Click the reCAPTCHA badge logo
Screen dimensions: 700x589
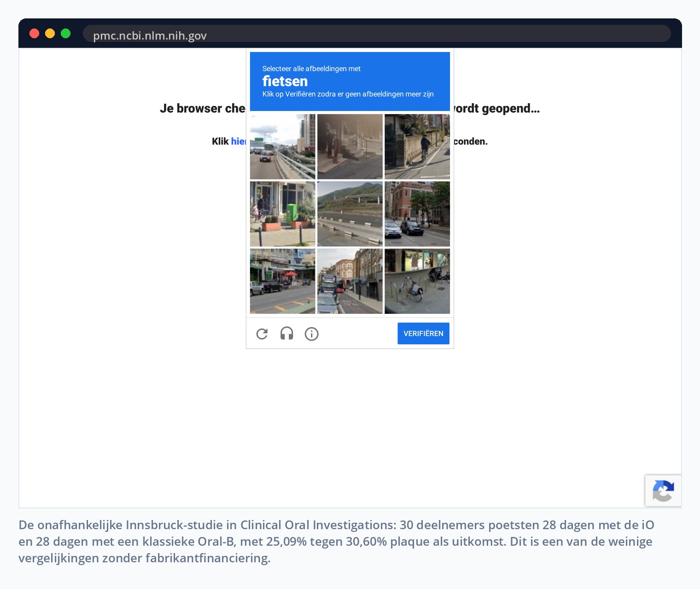663,491
